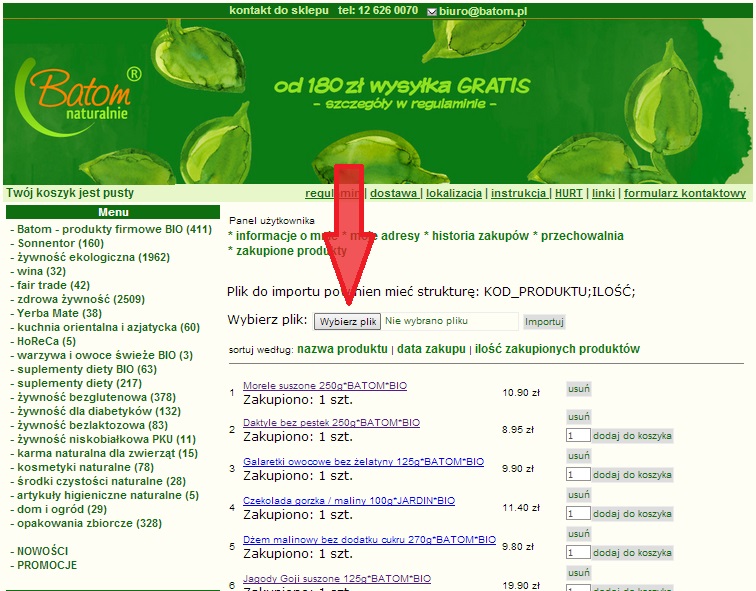Open Jagody Goji suszone 125g link

(337, 578)
